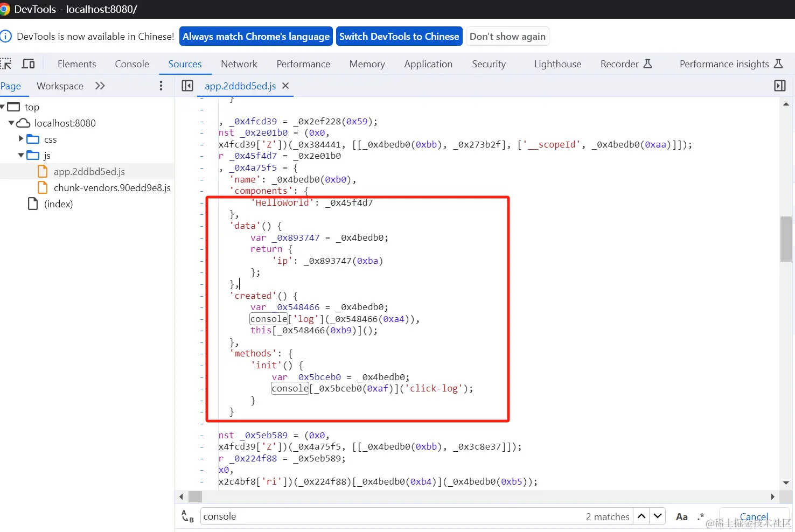The height and width of the screenshot is (532, 795).
Task: Select the app.2ddbd5ed.js editor tab
Action: click(x=240, y=86)
